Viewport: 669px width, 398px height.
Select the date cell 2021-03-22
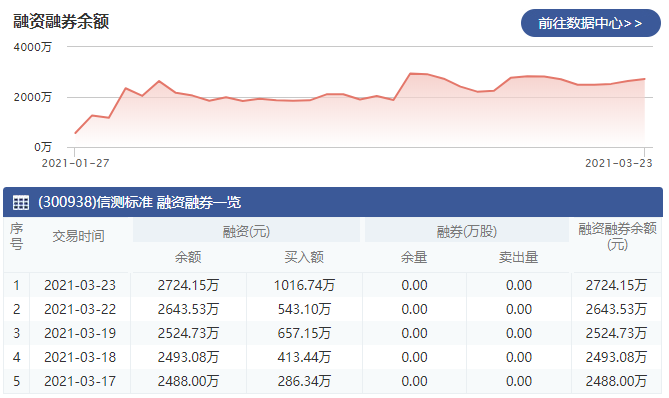80,309
